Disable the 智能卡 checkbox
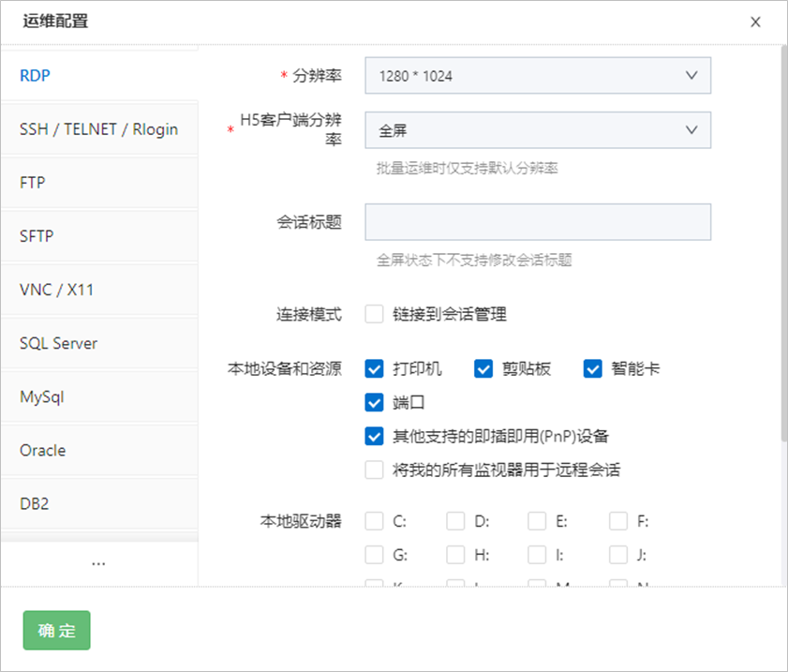788x672 pixels. point(592,368)
